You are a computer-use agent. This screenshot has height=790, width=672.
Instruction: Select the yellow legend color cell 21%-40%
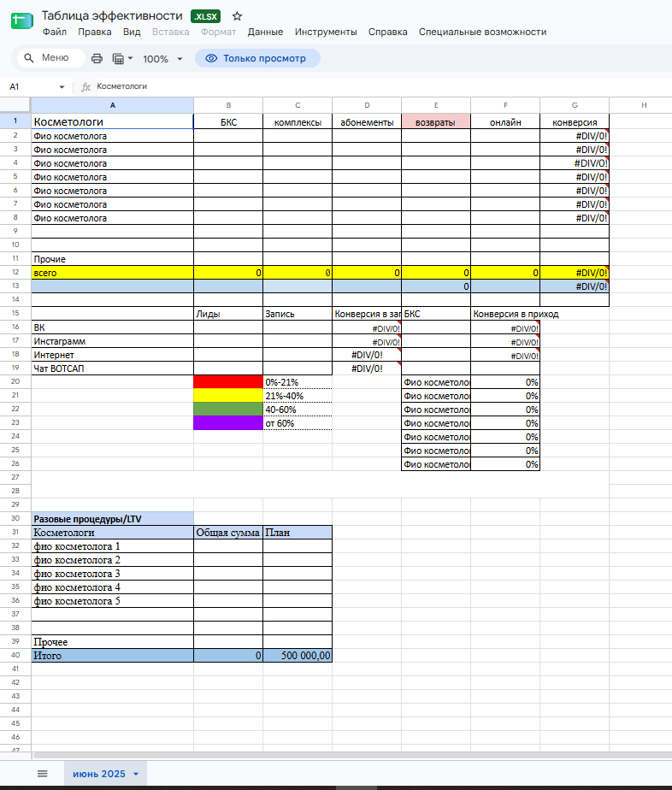click(228, 396)
